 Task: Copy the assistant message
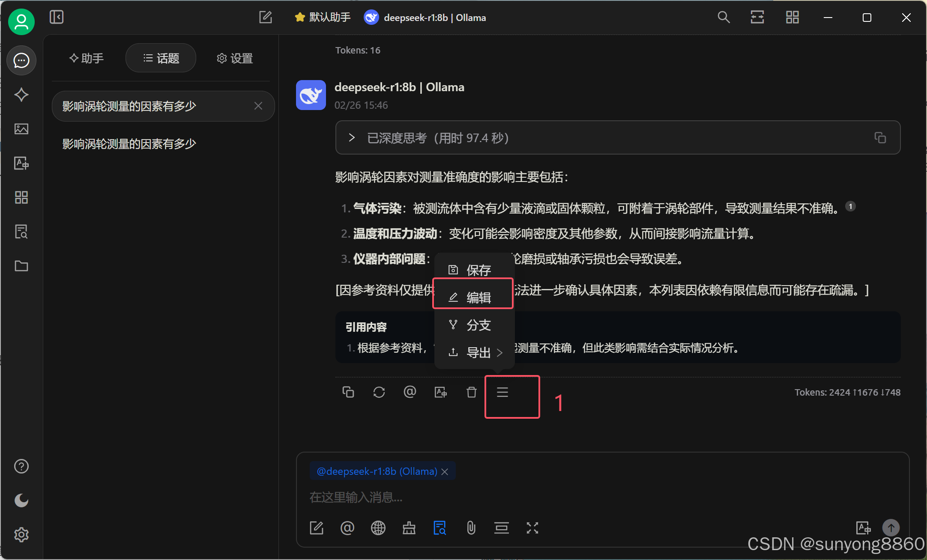348,392
